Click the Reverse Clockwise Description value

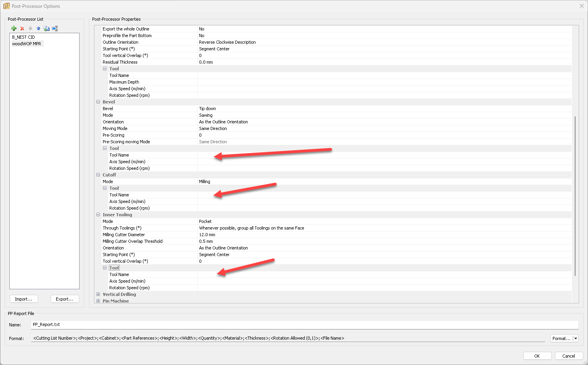[x=227, y=42]
